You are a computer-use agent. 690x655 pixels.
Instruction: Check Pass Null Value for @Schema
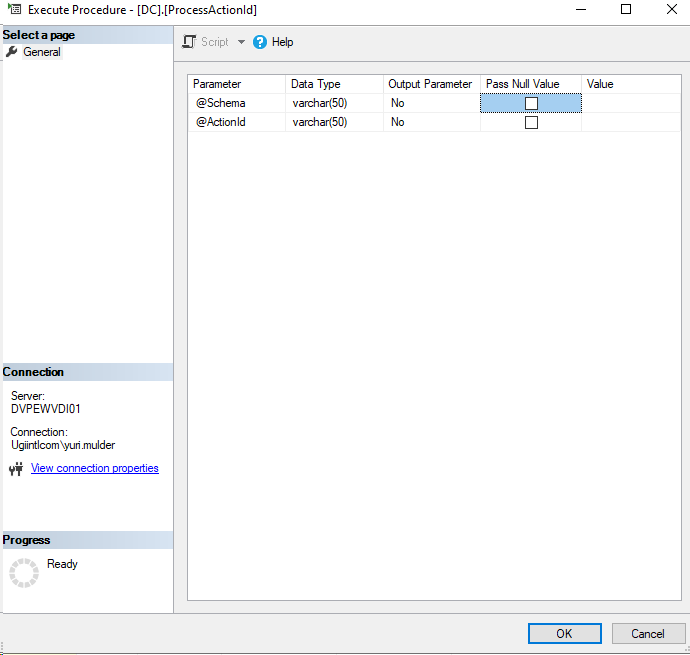pyautogui.click(x=531, y=103)
